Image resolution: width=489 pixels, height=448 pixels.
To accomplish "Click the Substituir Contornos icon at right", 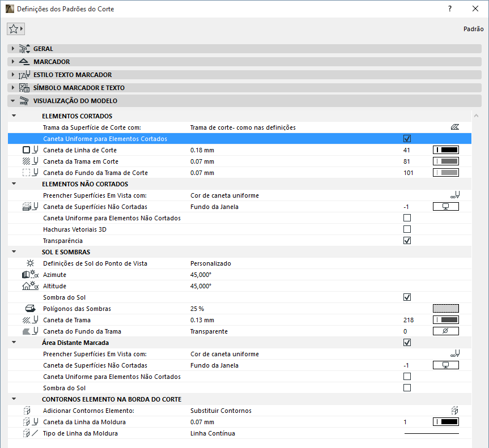I will click(454, 410).
